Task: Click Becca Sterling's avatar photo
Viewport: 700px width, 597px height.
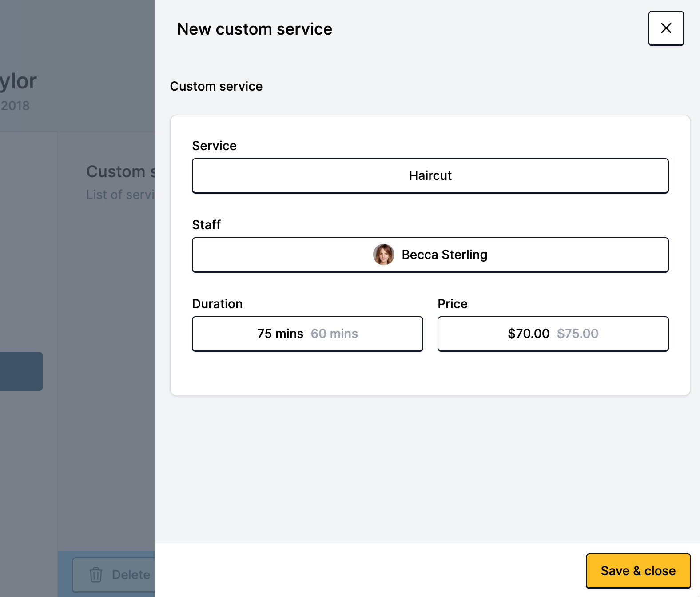Action: [x=383, y=255]
